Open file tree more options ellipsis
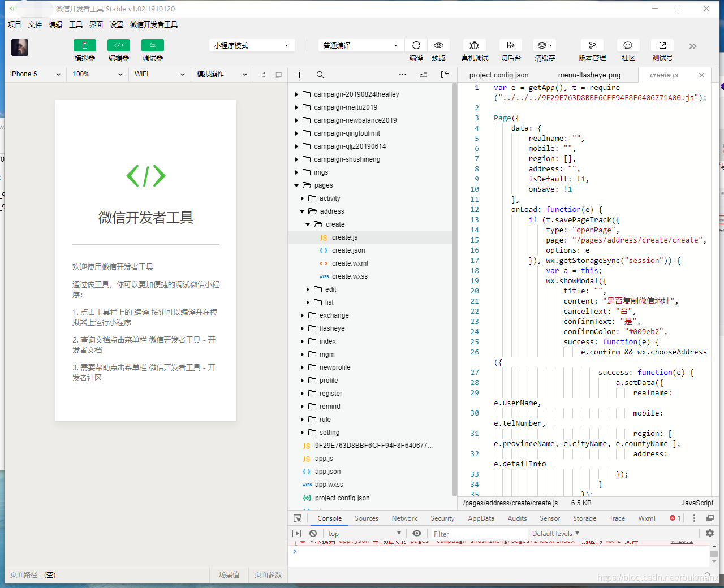 [x=403, y=75]
